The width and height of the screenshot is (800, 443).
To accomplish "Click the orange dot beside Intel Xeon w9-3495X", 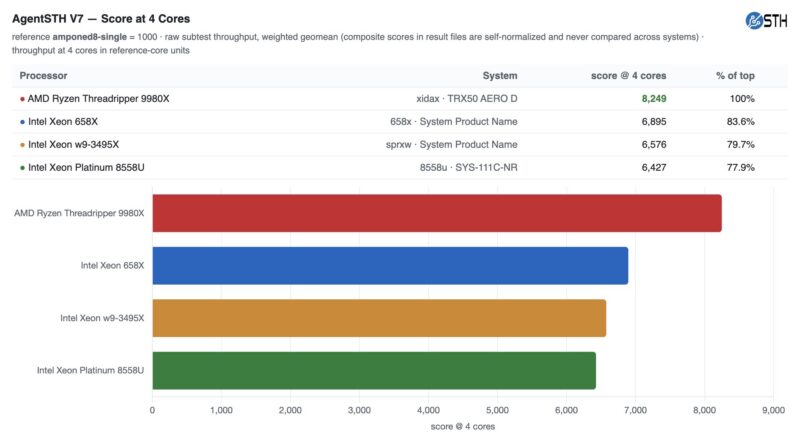I will [22, 145].
